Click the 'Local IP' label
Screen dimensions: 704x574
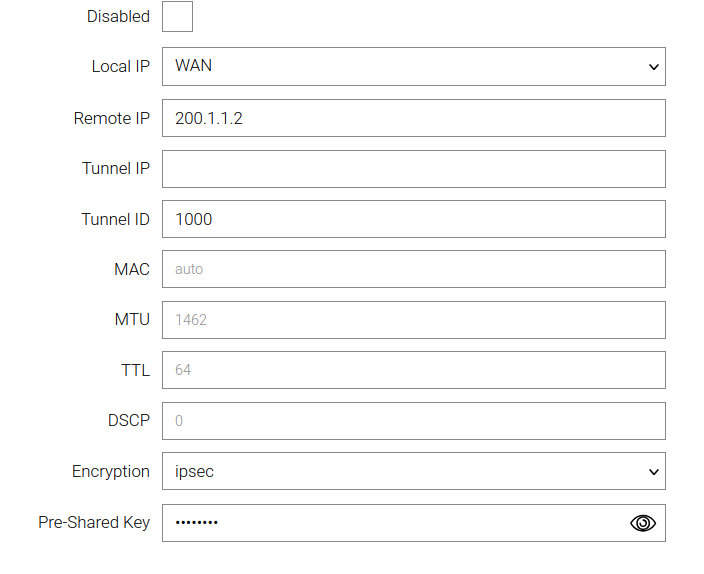[x=120, y=67]
